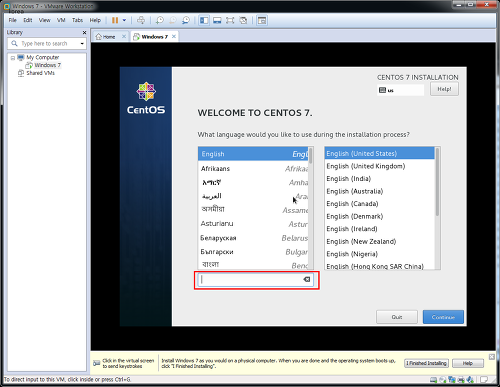The image size is (500, 387).
Task: Open the Tabs menu
Action: tap(77, 20)
